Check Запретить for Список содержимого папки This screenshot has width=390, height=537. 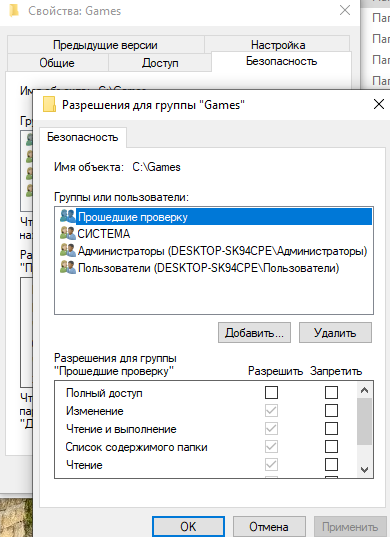pos(331,447)
